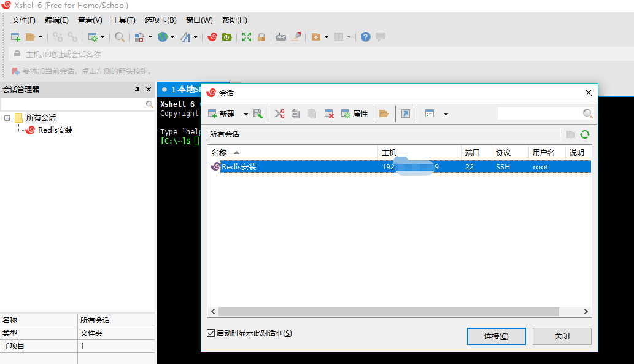This screenshot has height=364, width=634.
Task: Click the go up folder icon in dialog
Action: (x=571, y=134)
